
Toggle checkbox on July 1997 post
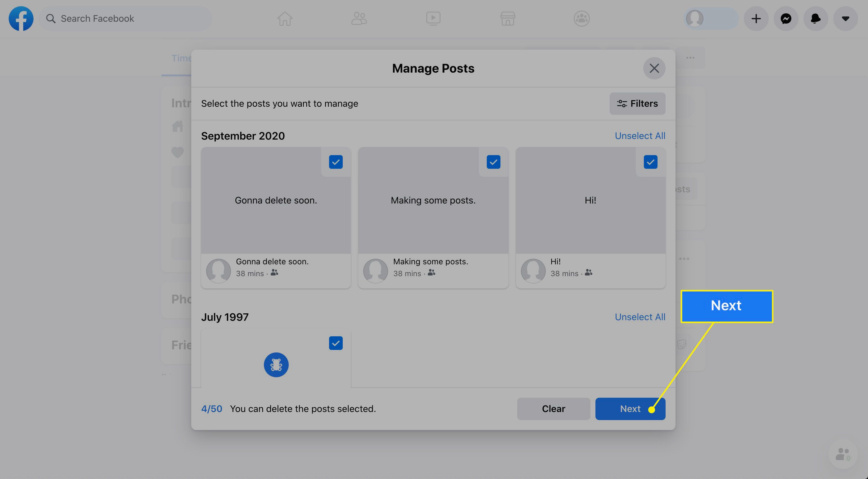(336, 343)
